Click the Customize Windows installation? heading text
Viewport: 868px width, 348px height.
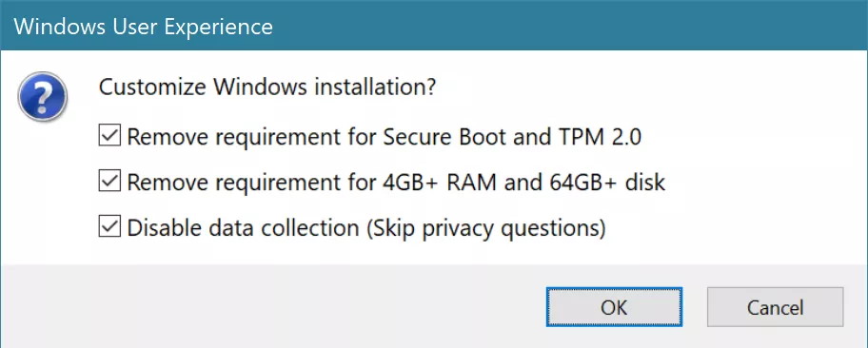(x=267, y=87)
